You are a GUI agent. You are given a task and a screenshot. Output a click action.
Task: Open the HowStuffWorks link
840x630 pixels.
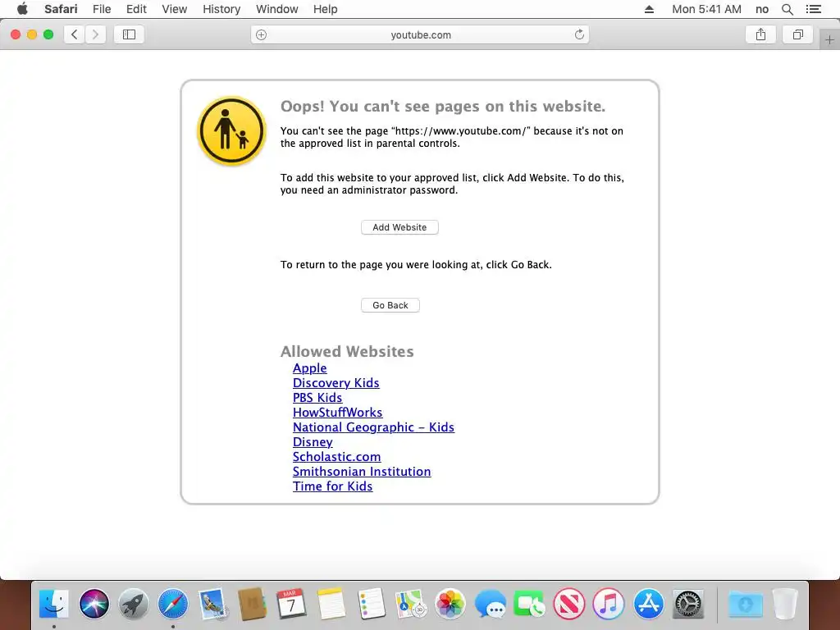[337, 413]
